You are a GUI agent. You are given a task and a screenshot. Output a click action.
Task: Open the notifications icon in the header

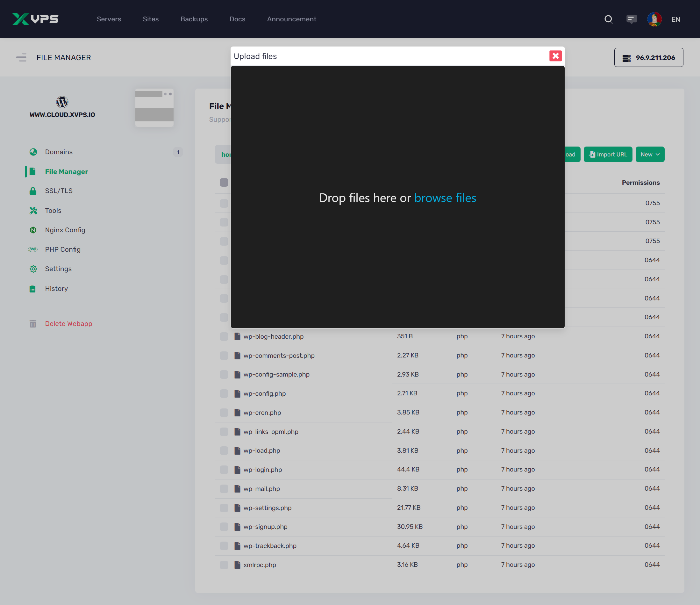coord(632,19)
